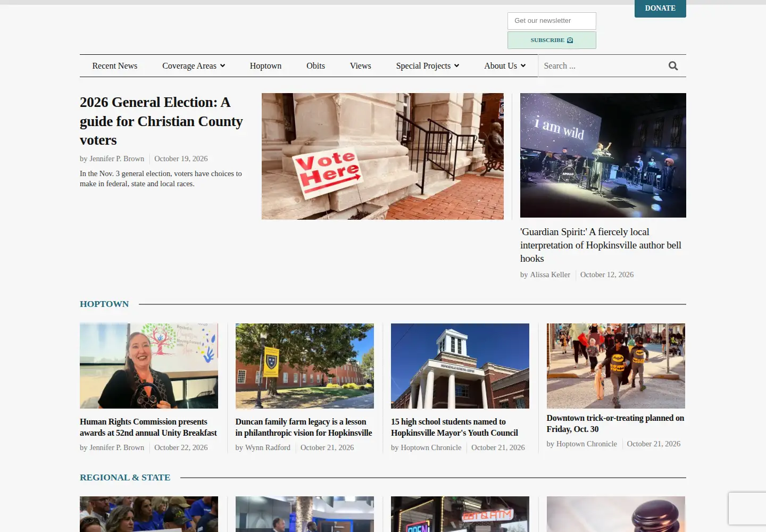This screenshot has height=532, width=766.
Task: Click the October 12, 2026 date
Action: [x=607, y=275]
